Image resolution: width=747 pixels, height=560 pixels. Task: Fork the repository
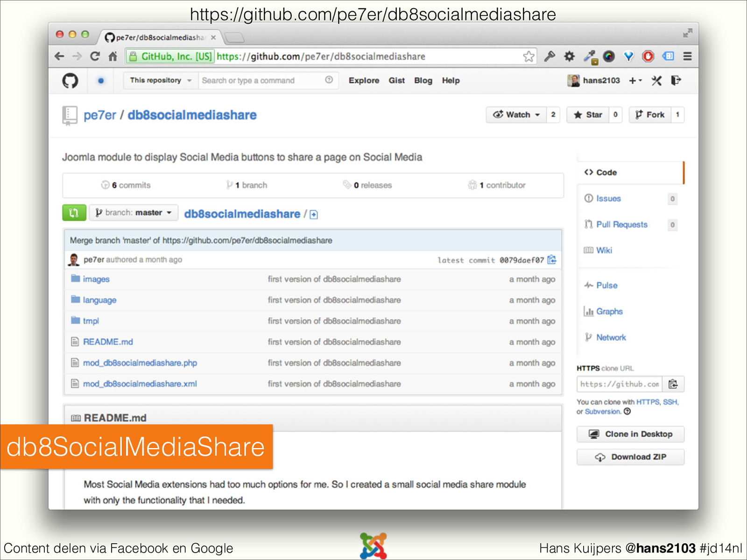(650, 115)
